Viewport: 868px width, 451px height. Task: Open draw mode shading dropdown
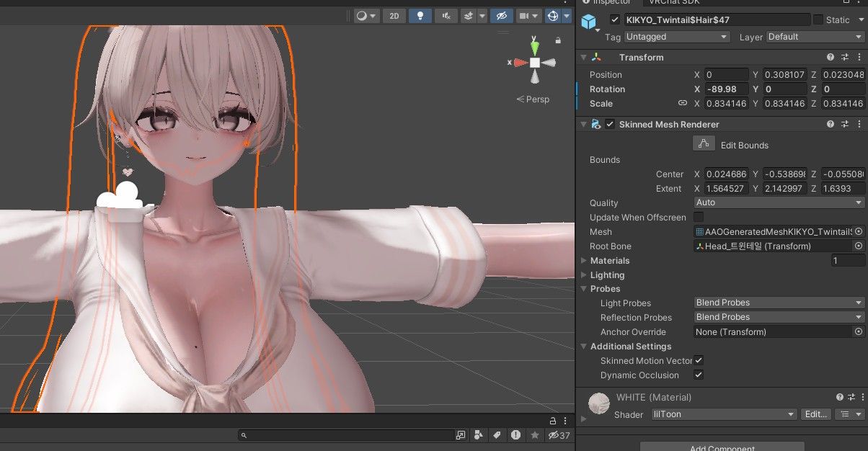(x=367, y=16)
